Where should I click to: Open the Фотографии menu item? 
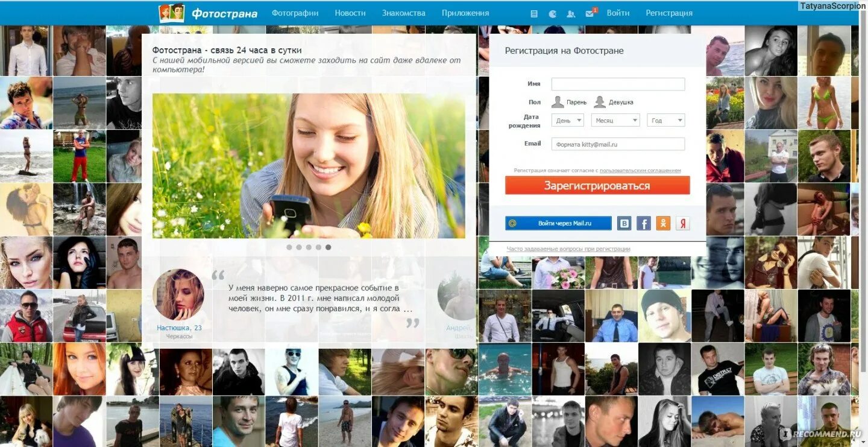point(295,13)
